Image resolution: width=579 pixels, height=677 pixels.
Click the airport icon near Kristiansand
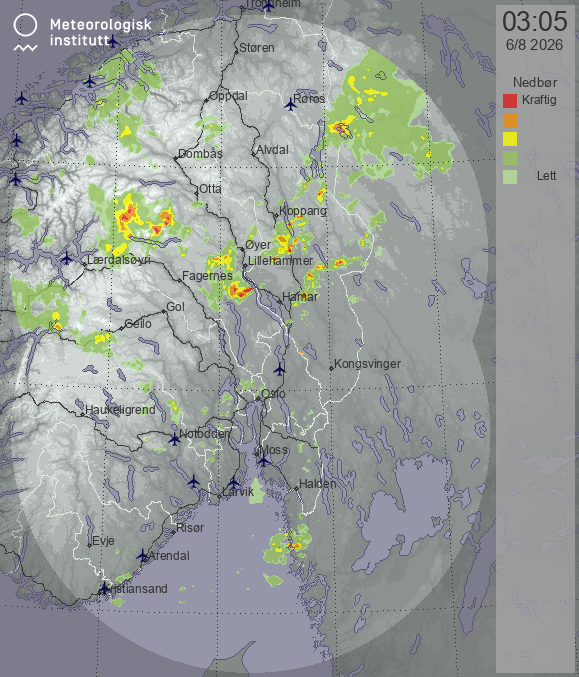(x=104, y=588)
